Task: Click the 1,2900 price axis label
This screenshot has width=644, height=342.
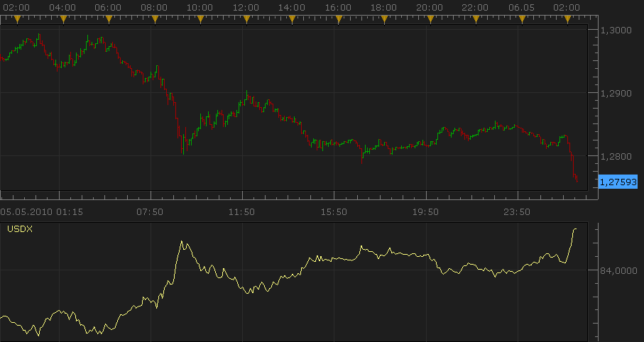Action: [616, 94]
